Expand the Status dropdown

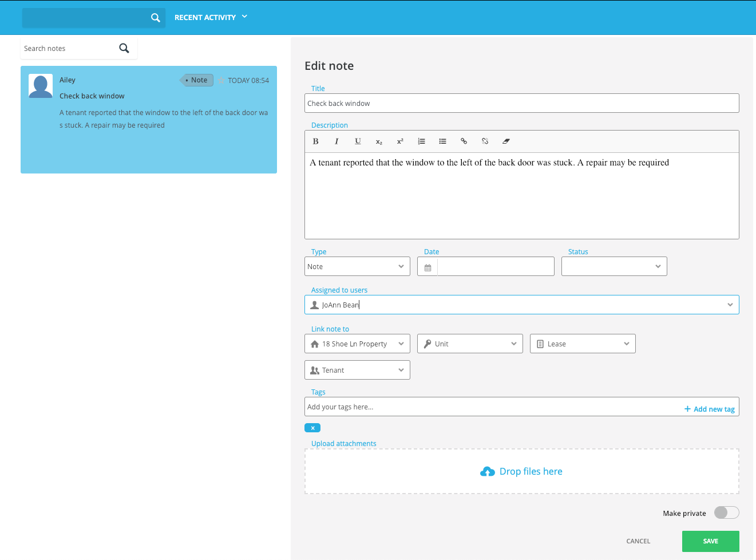coord(614,266)
